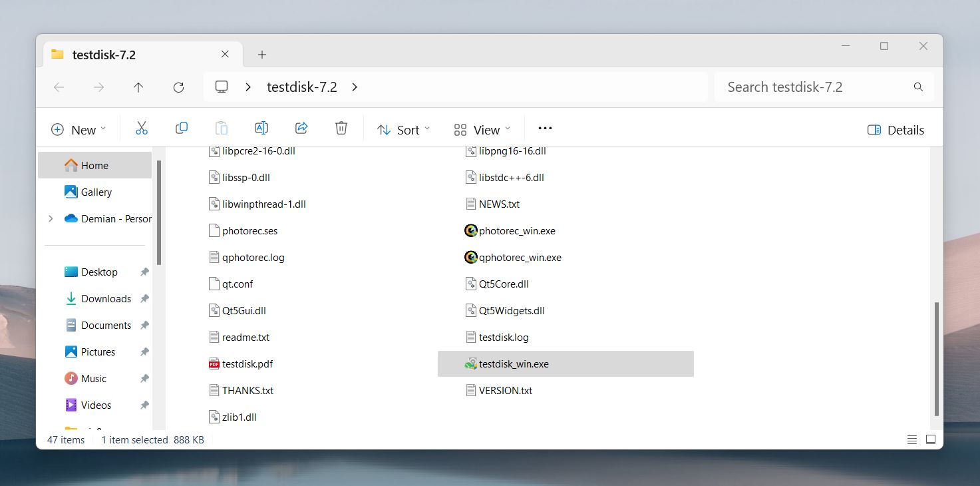The height and width of the screenshot is (486, 980).
Task: Select the VERSION.txt file
Action: click(499, 391)
